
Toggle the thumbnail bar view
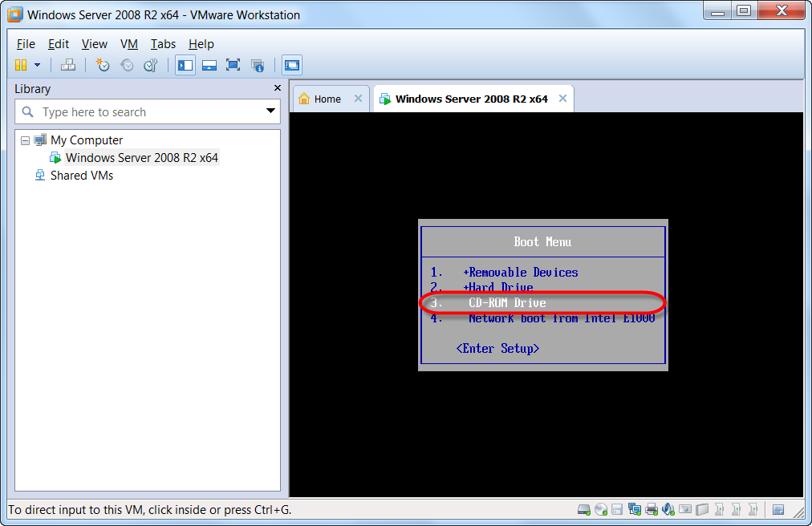(209, 65)
